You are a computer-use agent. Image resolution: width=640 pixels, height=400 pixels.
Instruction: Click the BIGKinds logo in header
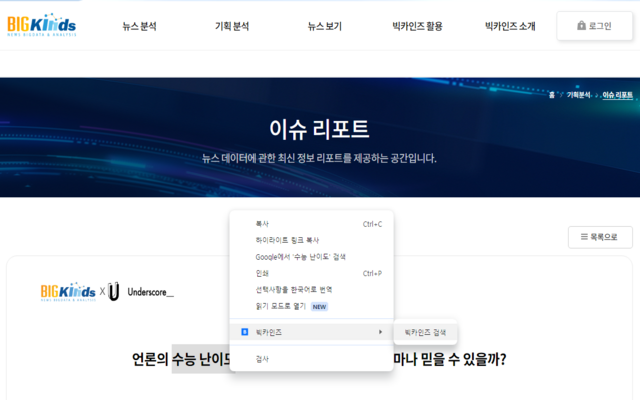42,25
